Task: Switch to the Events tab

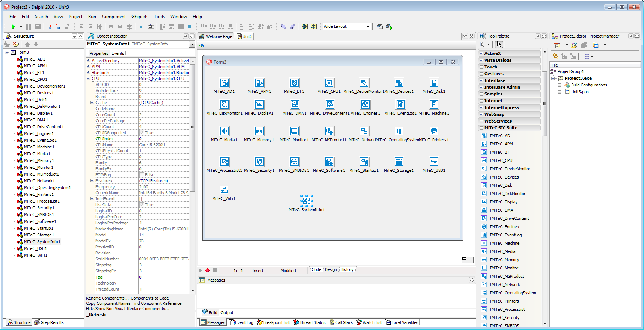Action: 118,53
